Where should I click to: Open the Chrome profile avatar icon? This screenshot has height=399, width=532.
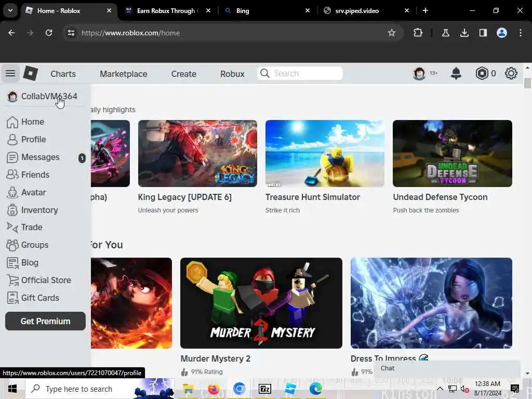tap(502, 33)
